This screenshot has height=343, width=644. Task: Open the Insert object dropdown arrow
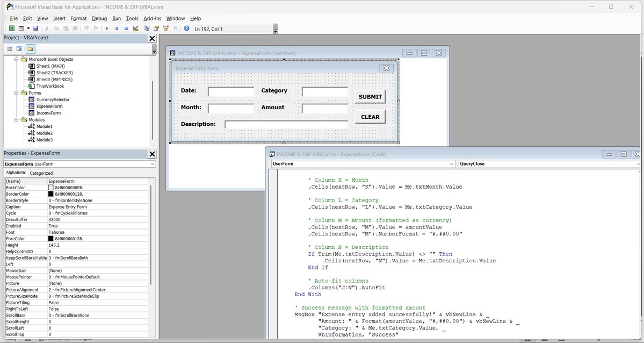pyautogui.click(x=28, y=28)
